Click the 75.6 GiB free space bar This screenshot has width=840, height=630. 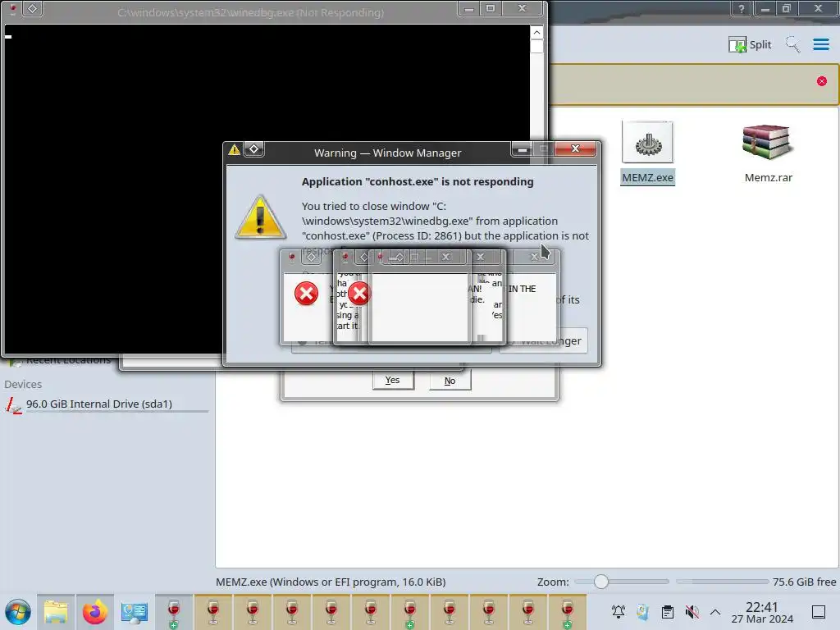coord(722,582)
